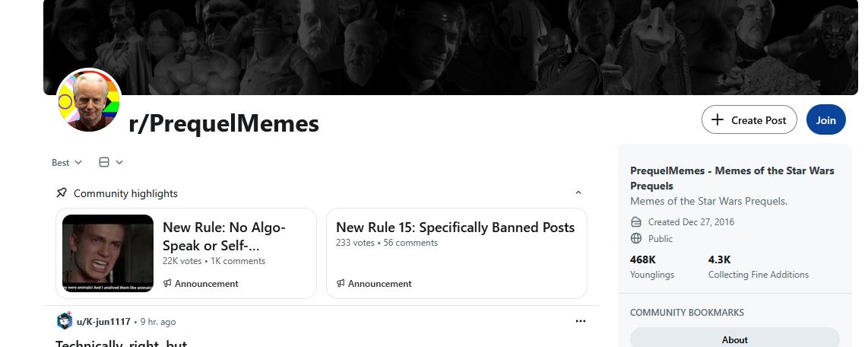
Task: Collapse the Community highlights section
Action: pyautogui.click(x=578, y=193)
